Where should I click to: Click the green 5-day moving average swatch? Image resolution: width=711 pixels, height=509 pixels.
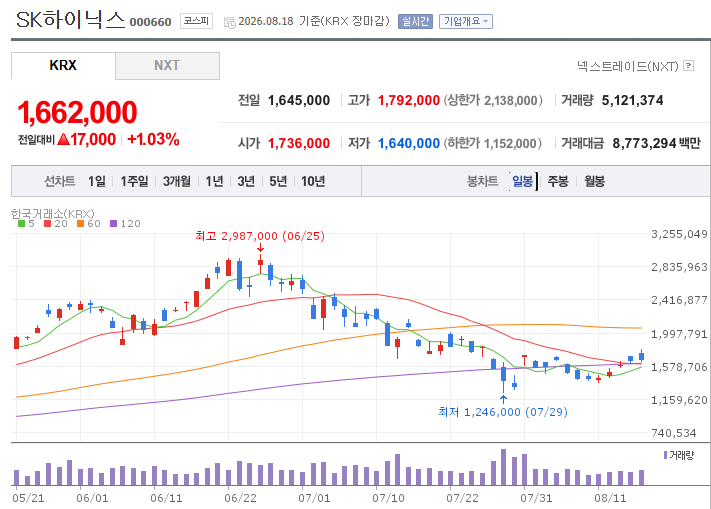coord(21,223)
